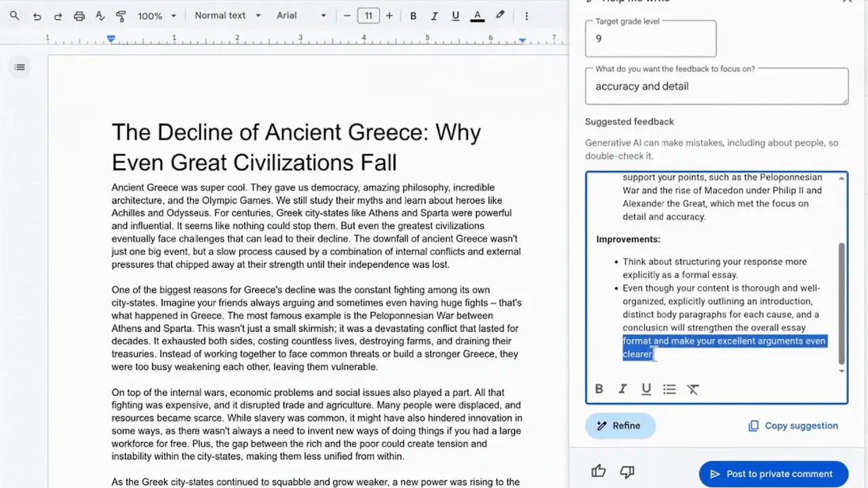Viewport: 868px width, 488px height.
Task: Toggle italic in the main toolbar
Action: [x=434, y=16]
